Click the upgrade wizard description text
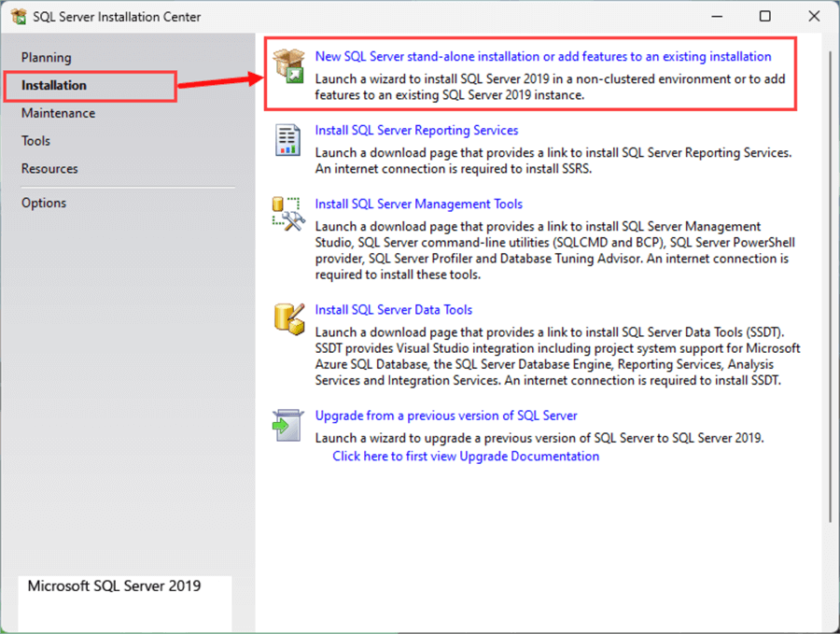This screenshot has height=634, width=840. tap(539, 438)
